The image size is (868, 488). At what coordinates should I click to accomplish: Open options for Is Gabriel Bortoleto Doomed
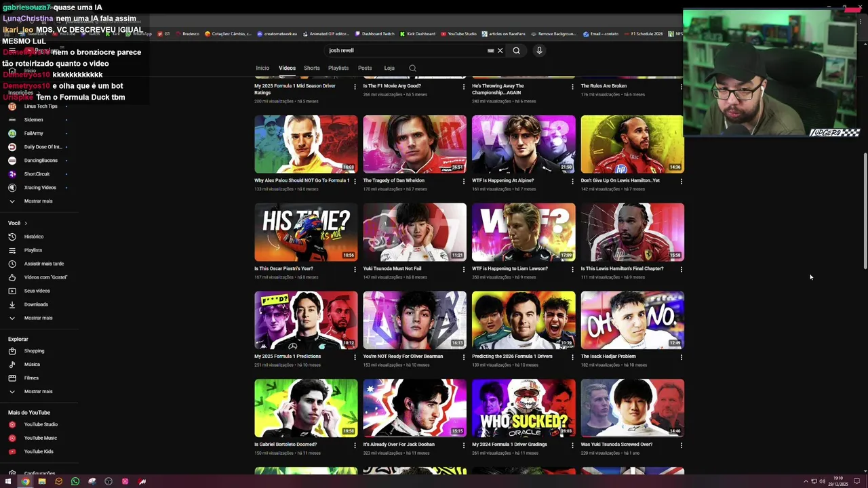pyautogui.click(x=355, y=445)
